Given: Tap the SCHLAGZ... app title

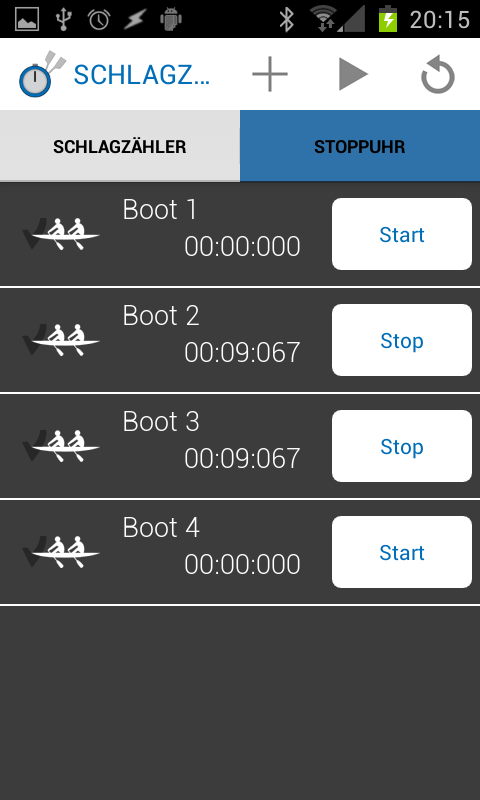Looking at the screenshot, I should tap(142, 75).
